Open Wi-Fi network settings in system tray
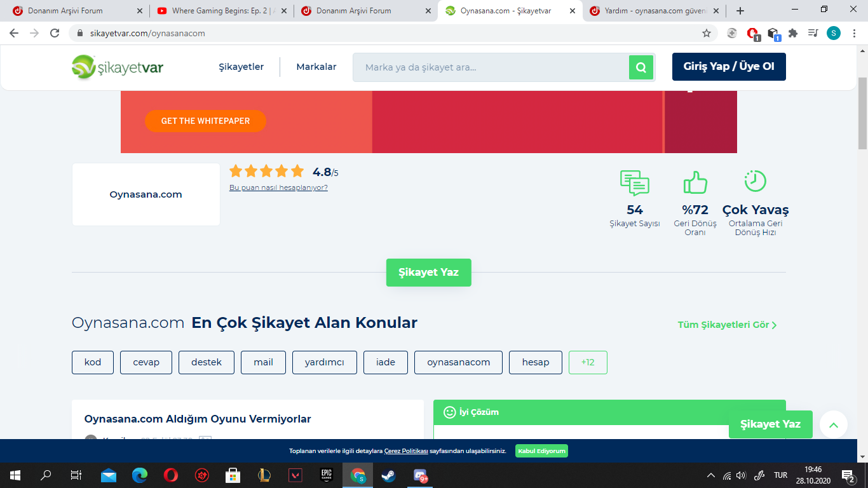Viewport: 868px width, 488px height. click(x=727, y=475)
